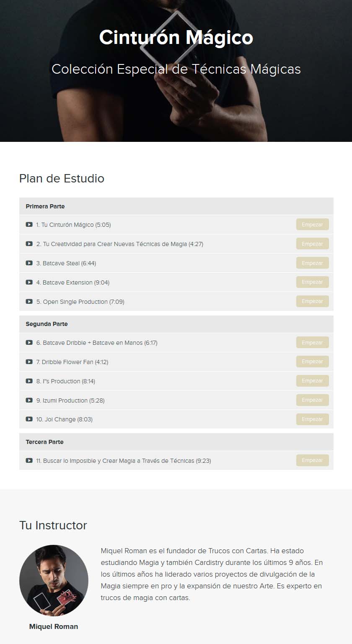352x644 pixels.
Task: Click video icon for Open Single Production
Action: click(x=29, y=302)
